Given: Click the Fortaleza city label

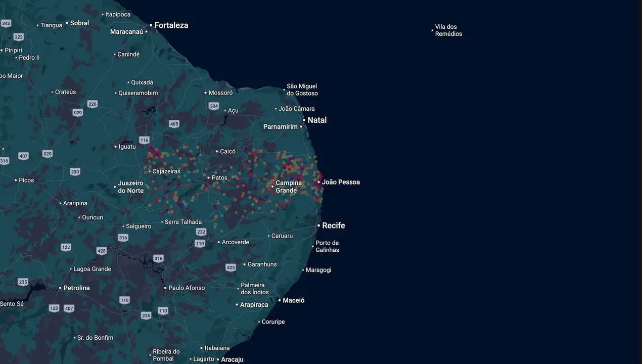Looking at the screenshot, I should (171, 25).
